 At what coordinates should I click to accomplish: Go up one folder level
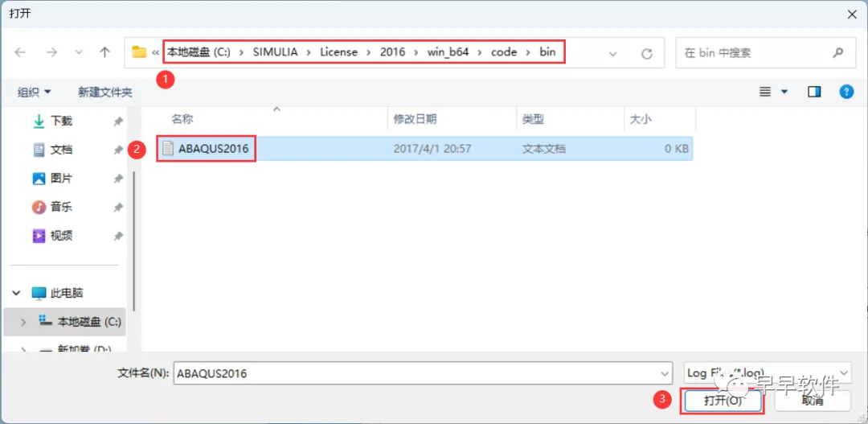(x=104, y=52)
